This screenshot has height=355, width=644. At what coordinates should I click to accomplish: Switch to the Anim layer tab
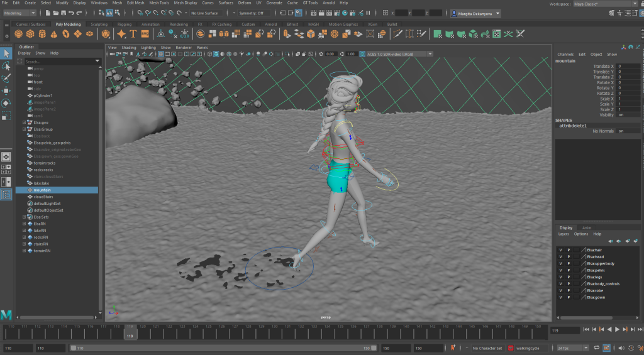(587, 228)
